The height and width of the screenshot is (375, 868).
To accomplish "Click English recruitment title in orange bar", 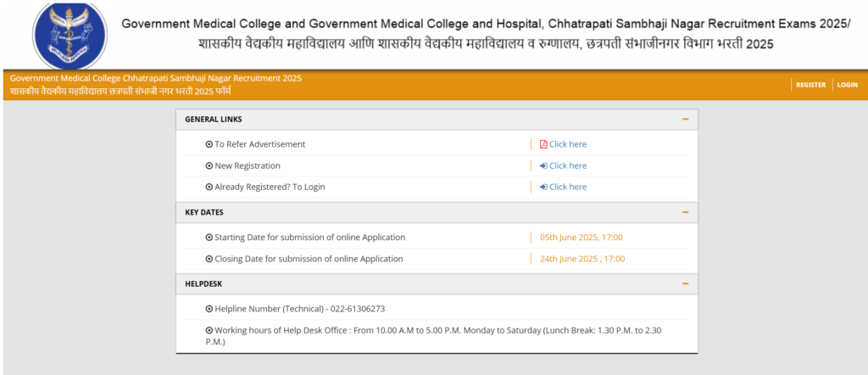I will point(156,78).
